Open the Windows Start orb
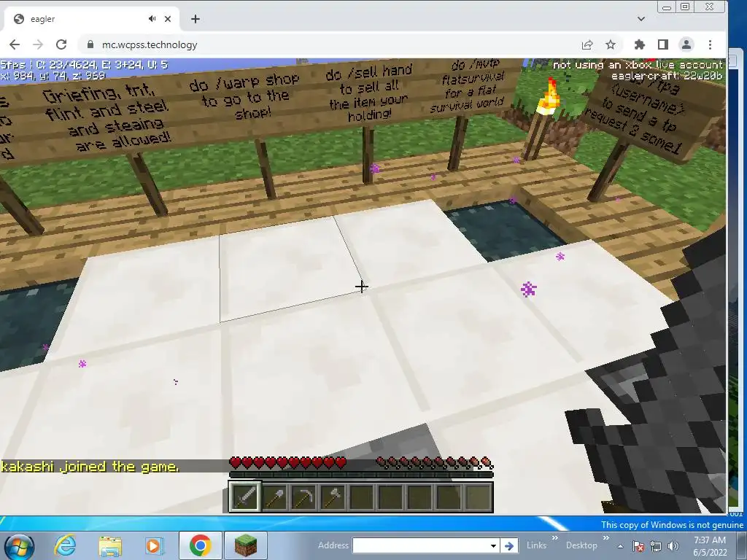Image resolution: width=747 pixels, height=560 pixels. pos(20,547)
